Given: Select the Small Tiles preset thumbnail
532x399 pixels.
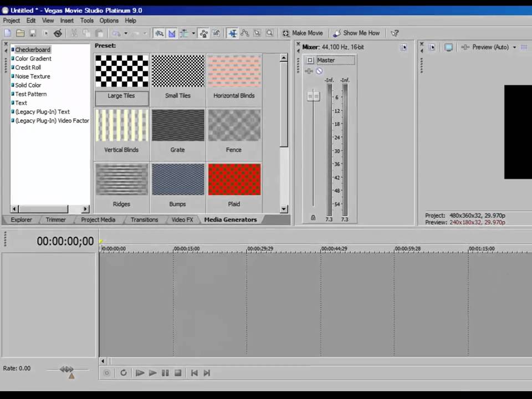Looking at the screenshot, I should pos(178,71).
